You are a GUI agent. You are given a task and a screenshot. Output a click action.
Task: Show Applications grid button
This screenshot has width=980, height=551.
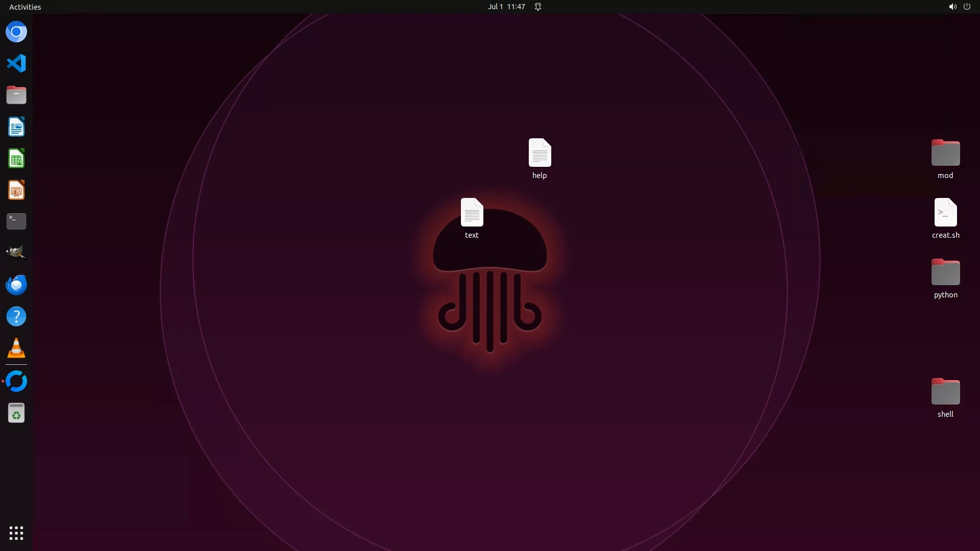(x=16, y=533)
